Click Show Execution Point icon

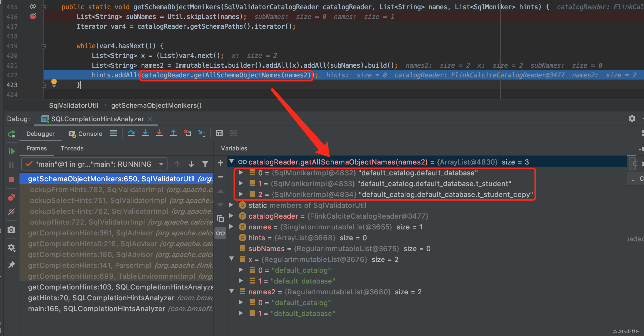[113, 133]
